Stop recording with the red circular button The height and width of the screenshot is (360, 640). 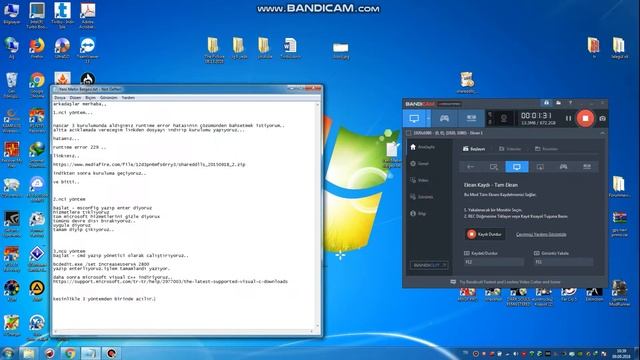pos(585,118)
